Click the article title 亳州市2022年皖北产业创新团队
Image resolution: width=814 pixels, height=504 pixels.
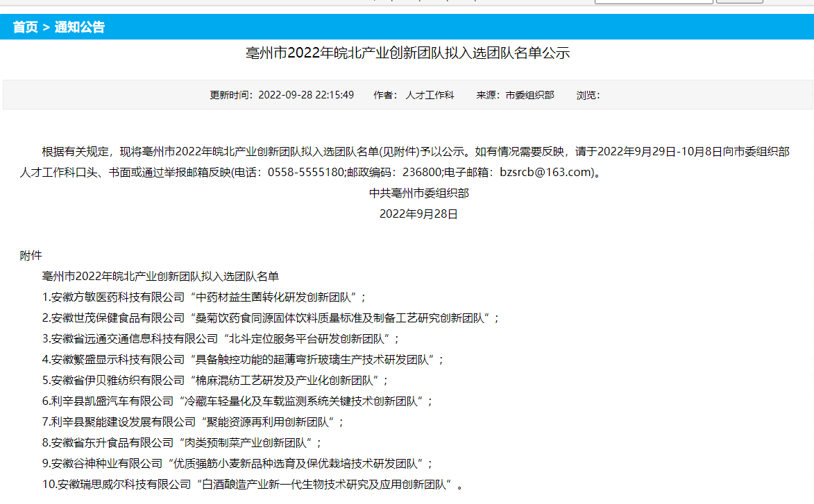point(407,53)
